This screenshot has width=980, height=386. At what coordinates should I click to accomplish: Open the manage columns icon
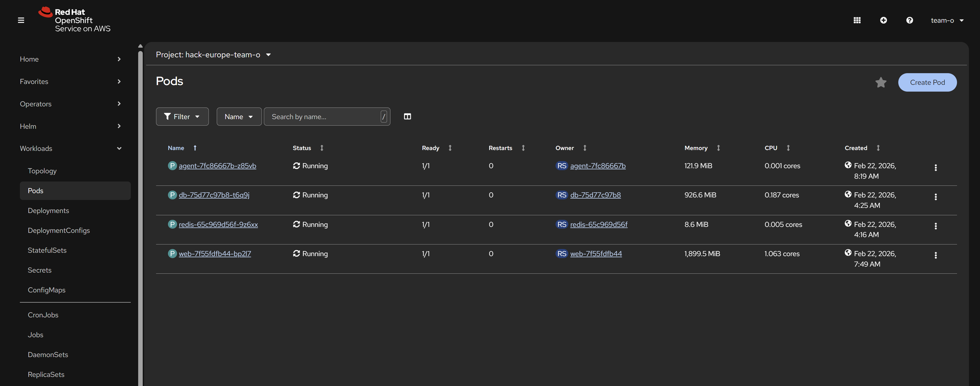(x=407, y=116)
